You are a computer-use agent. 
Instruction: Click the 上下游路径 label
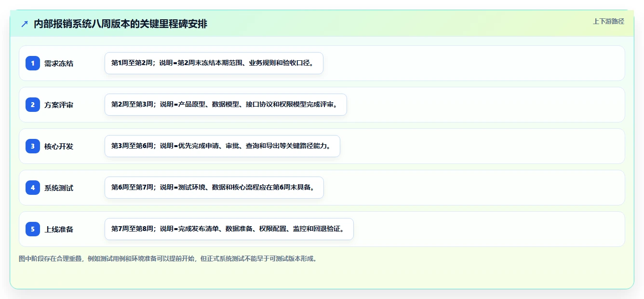click(x=608, y=21)
